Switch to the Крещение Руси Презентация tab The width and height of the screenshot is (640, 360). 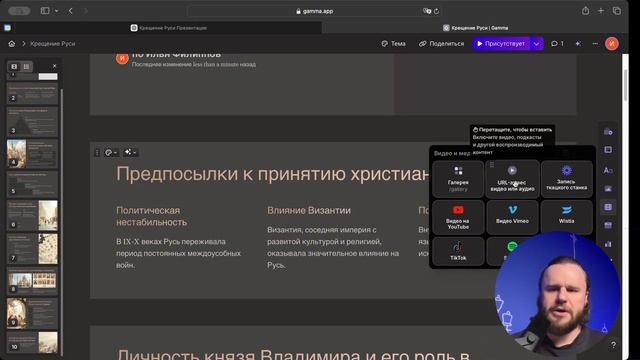coord(168,28)
